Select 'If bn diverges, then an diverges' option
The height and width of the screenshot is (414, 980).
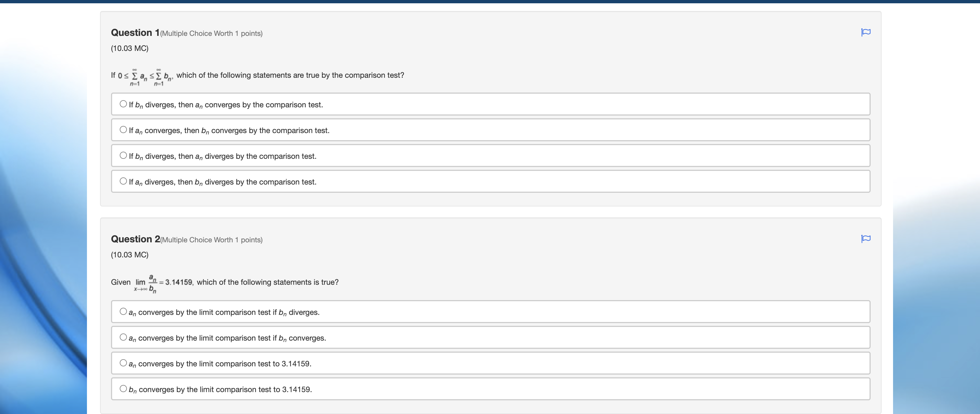tap(123, 156)
